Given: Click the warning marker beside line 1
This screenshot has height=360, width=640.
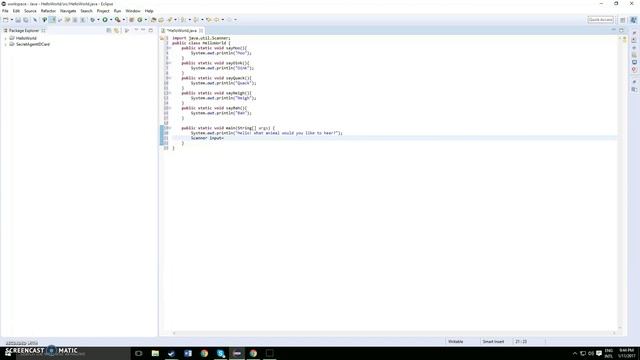Looking at the screenshot, I should (x=162, y=38).
